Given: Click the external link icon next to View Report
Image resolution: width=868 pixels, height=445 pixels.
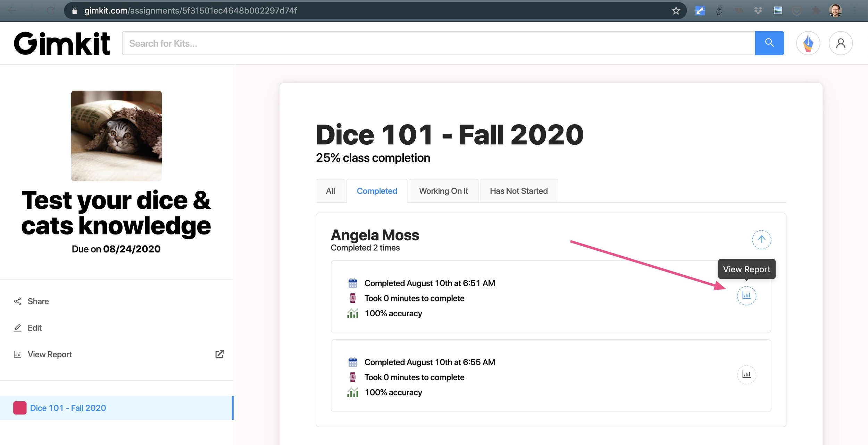Looking at the screenshot, I should (219, 354).
